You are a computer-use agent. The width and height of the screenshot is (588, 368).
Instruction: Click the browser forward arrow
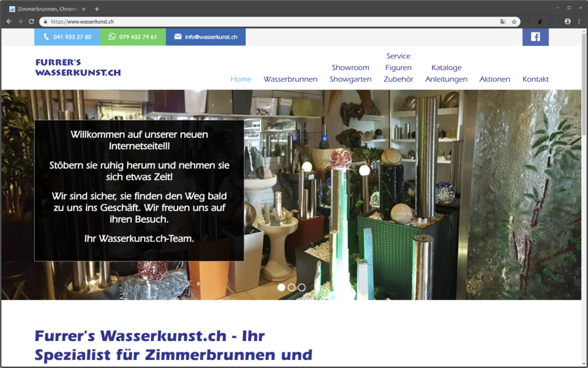[x=20, y=22]
